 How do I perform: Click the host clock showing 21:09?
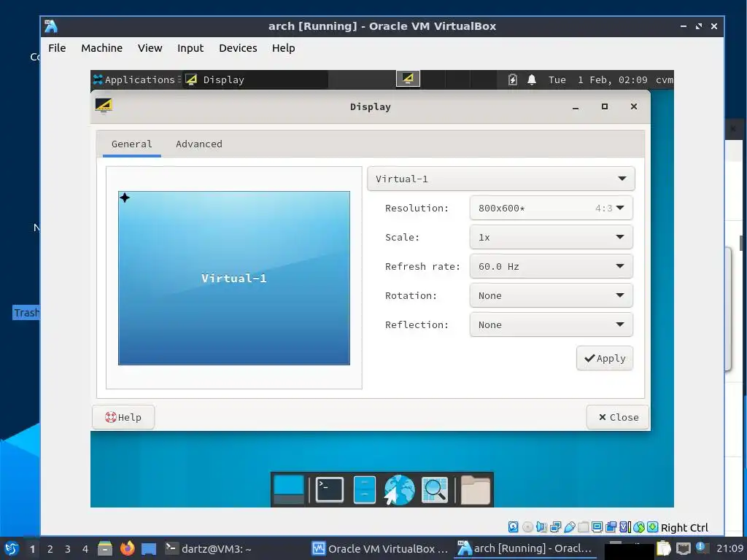pyautogui.click(x=729, y=548)
